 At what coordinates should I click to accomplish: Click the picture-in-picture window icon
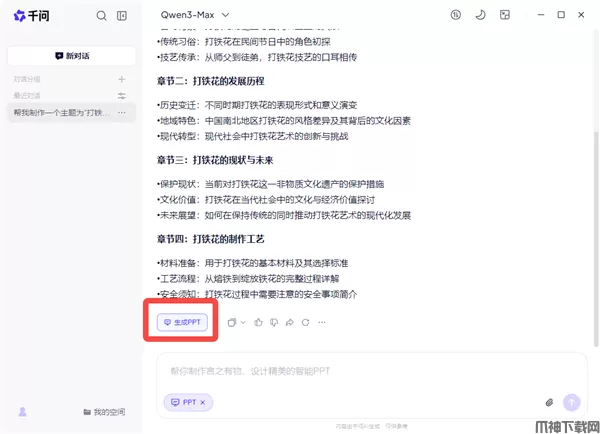[505, 15]
